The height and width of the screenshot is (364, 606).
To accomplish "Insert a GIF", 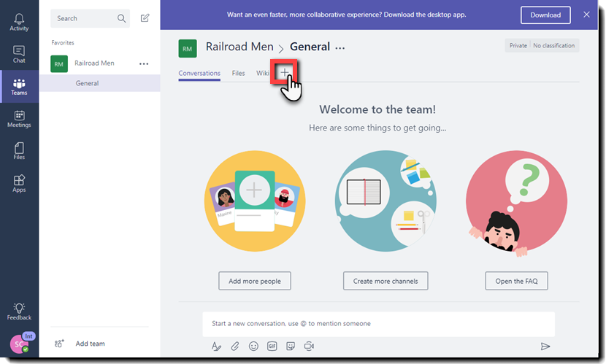I will click(272, 346).
